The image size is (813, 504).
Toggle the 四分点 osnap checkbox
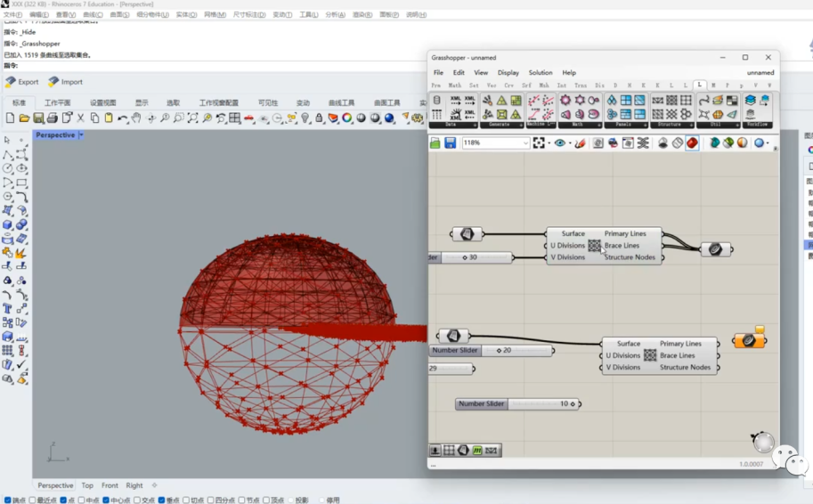tap(209, 500)
